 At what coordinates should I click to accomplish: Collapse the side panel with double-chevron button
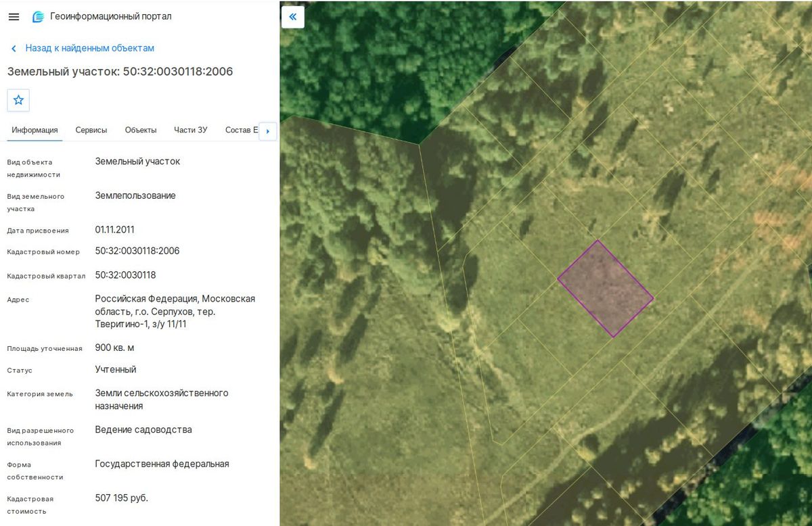(293, 17)
